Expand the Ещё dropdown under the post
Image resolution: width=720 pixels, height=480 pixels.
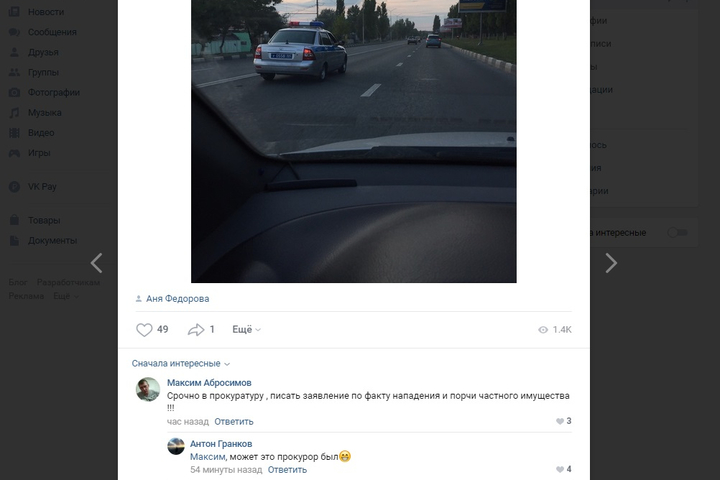[x=247, y=329]
